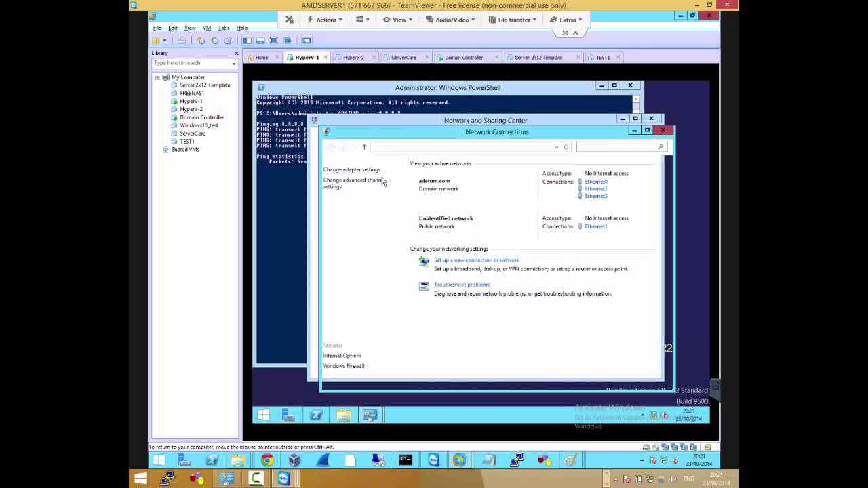Open the Ethernet2 connection link
The image size is (868, 488).
tap(596, 189)
